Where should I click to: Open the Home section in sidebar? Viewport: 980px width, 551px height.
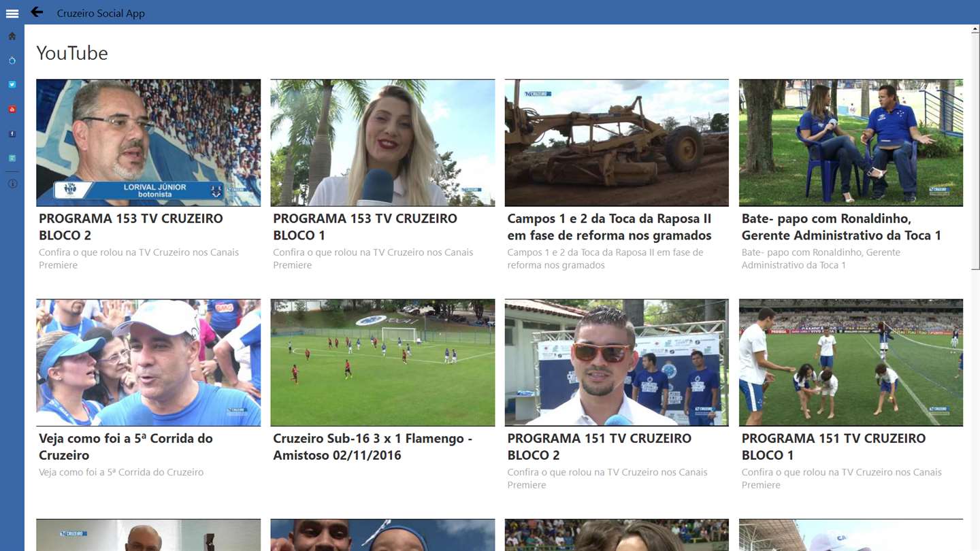click(x=12, y=36)
